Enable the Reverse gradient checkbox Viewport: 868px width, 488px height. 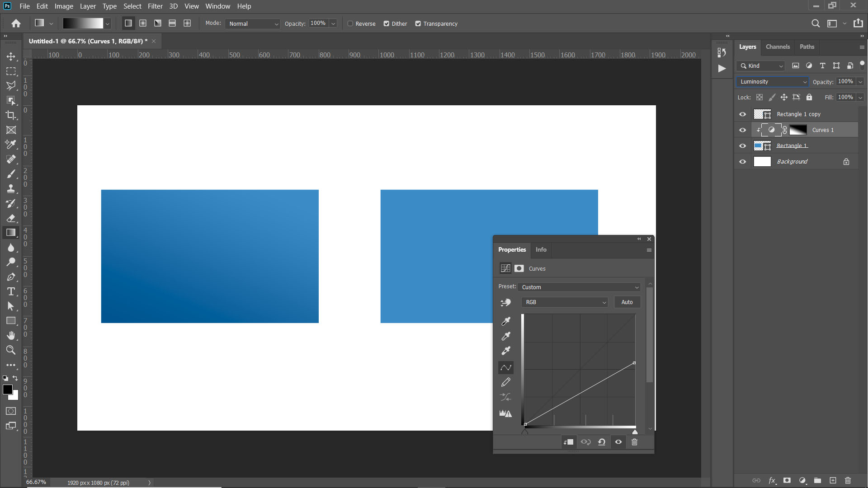click(x=351, y=23)
